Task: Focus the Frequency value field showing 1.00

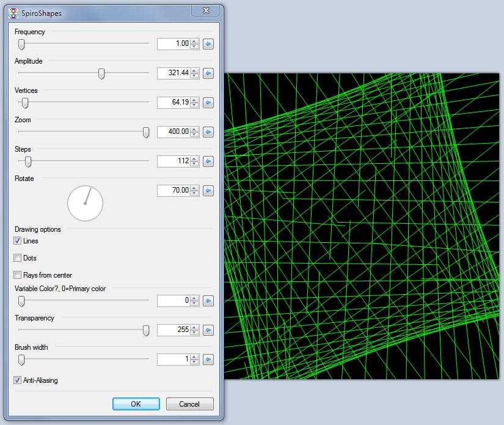Action: coord(174,44)
